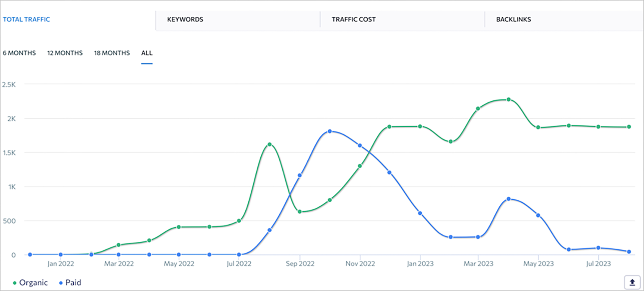Viewport: 644px width, 291px height.
Task: Click the paid data point at November 2022
Action: pos(360,145)
